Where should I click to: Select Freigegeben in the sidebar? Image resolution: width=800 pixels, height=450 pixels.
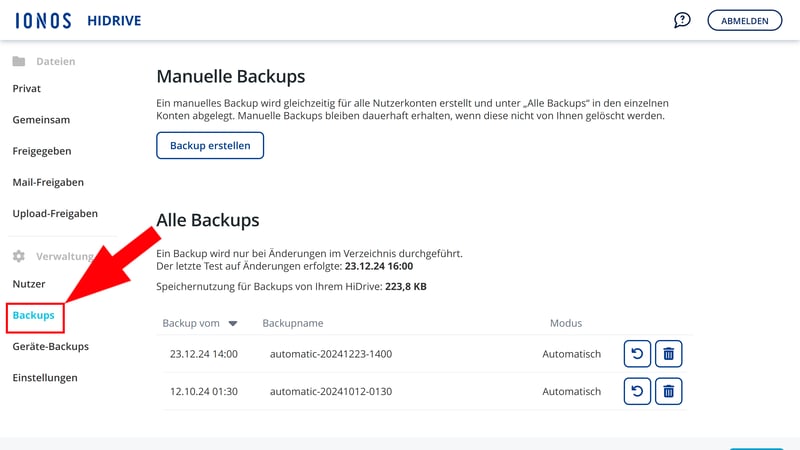42,151
